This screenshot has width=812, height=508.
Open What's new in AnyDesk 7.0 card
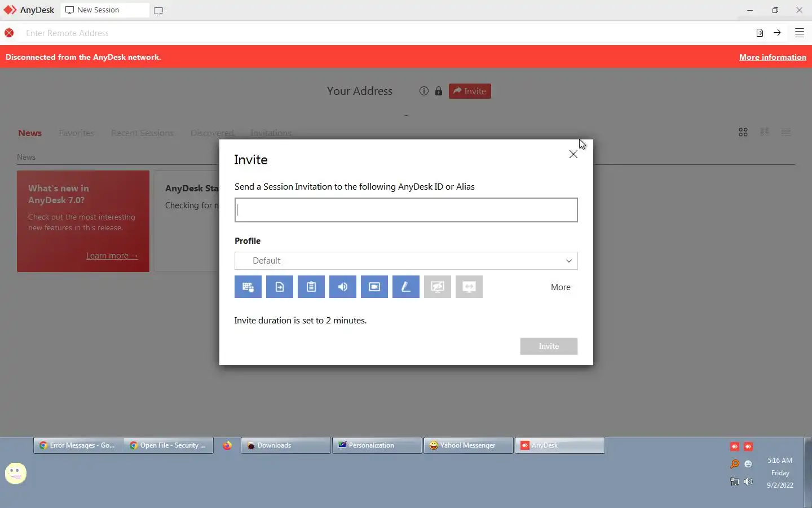[83, 221]
